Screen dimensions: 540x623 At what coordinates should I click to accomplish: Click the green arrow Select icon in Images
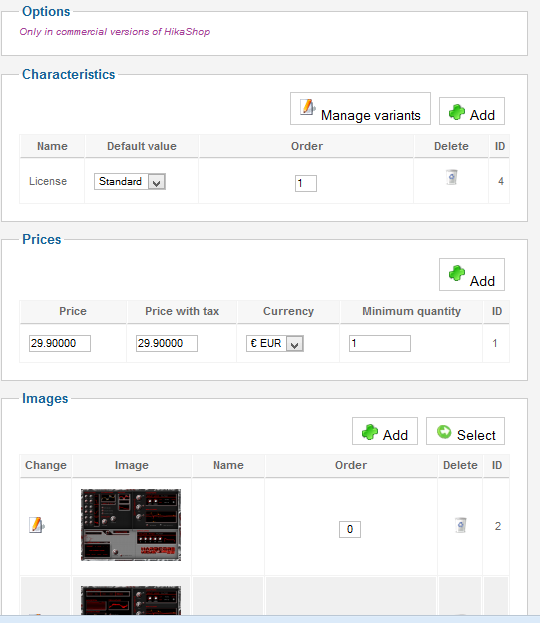(x=444, y=431)
